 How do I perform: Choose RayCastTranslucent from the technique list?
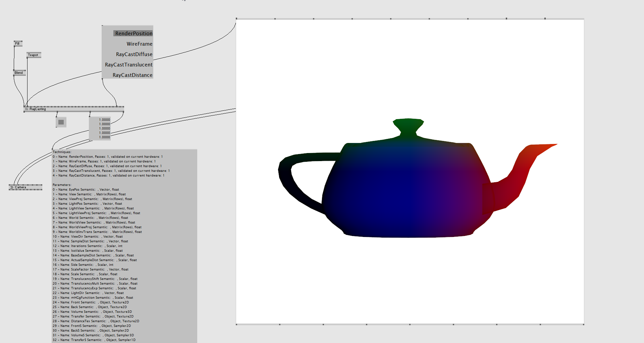(128, 65)
